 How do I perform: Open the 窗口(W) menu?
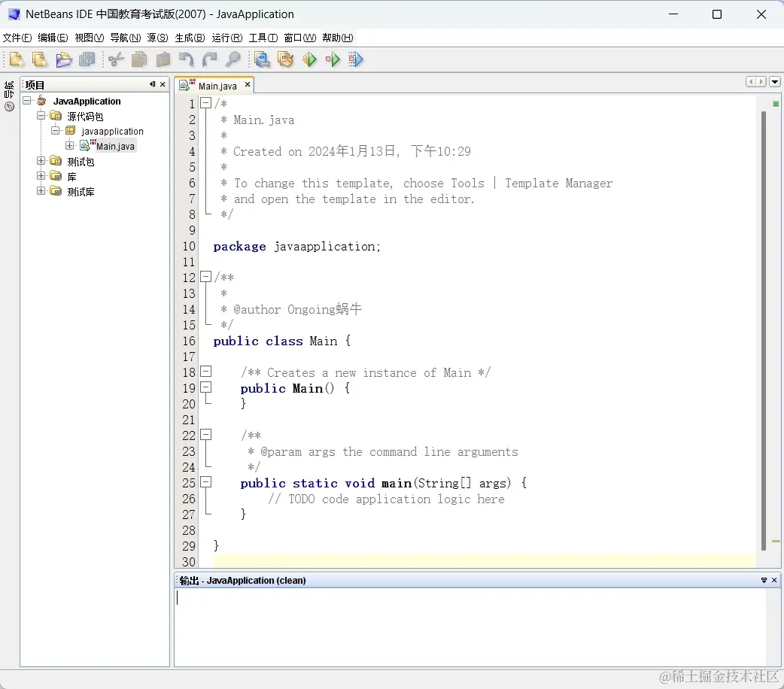click(300, 38)
